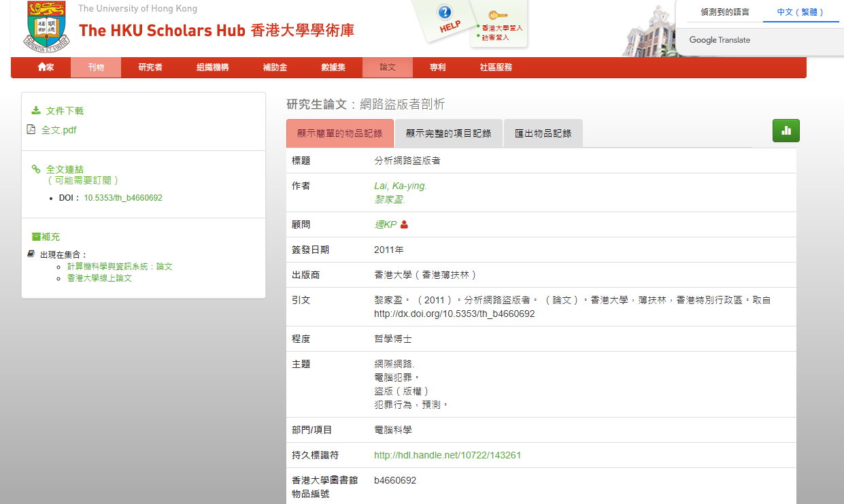Open the HELP question mark icon
The width and height of the screenshot is (844, 504).
tap(445, 13)
